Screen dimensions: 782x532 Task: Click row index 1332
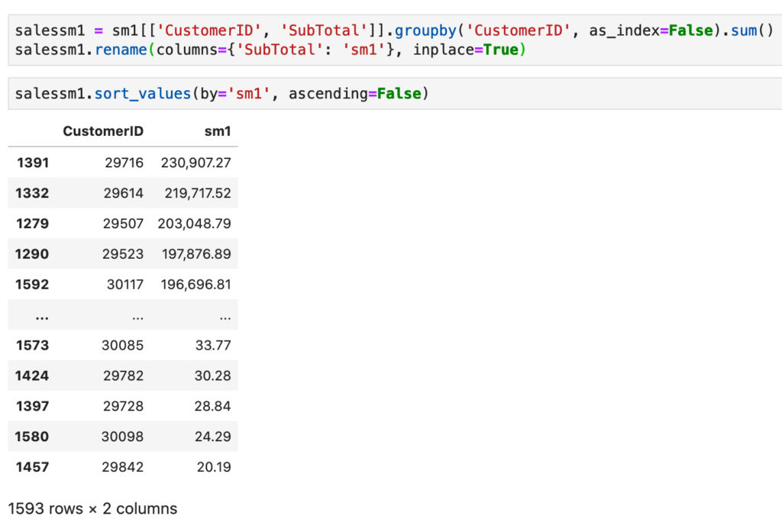(x=32, y=193)
